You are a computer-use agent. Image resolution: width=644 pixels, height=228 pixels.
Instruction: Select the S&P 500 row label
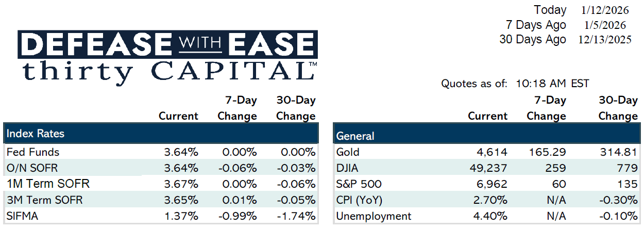click(357, 184)
